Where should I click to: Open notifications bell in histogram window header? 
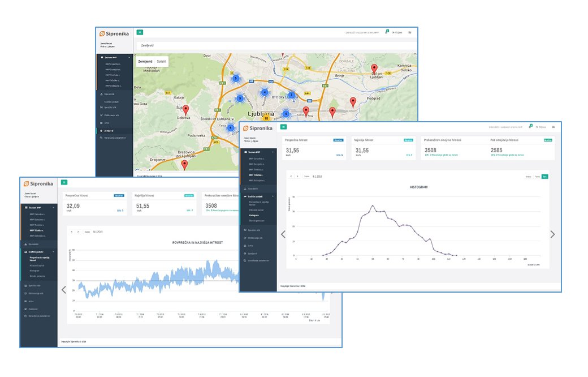pos(530,127)
